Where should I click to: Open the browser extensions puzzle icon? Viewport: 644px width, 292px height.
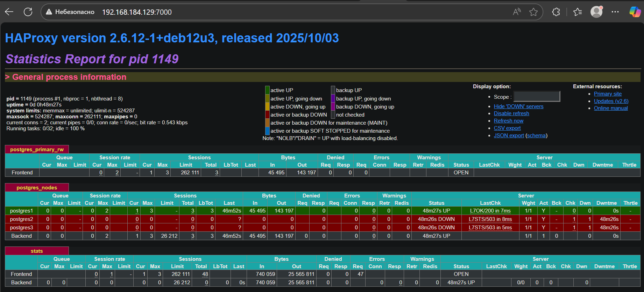[556, 12]
